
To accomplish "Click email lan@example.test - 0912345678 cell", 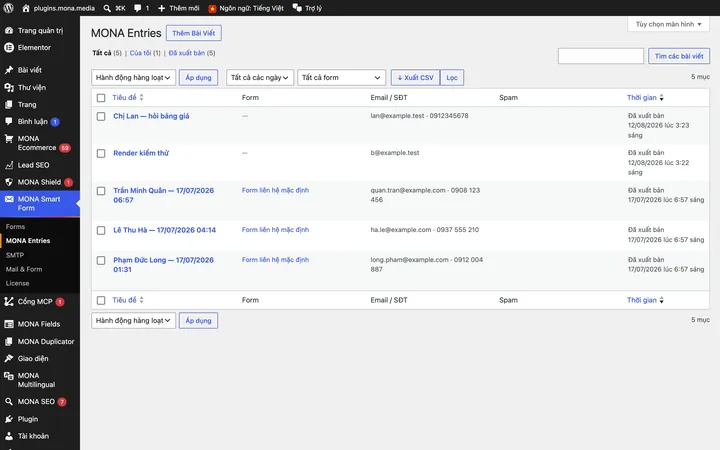I will (419, 116).
